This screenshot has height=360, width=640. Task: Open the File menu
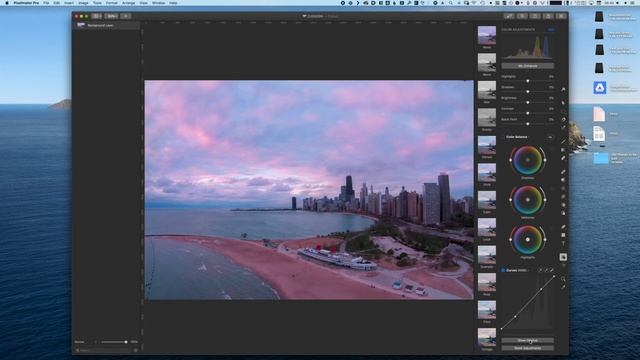pos(46,3)
